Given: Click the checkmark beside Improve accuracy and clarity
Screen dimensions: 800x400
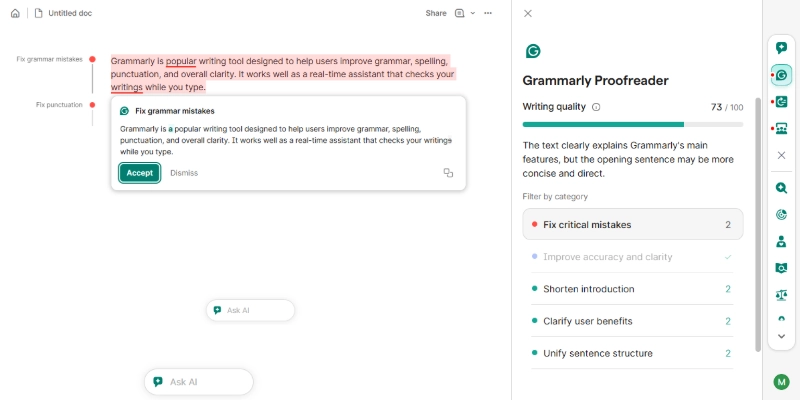Looking at the screenshot, I should (728, 257).
